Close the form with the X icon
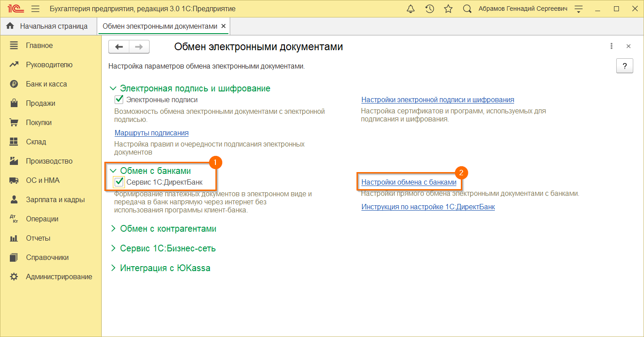 pyautogui.click(x=628, y=46)
